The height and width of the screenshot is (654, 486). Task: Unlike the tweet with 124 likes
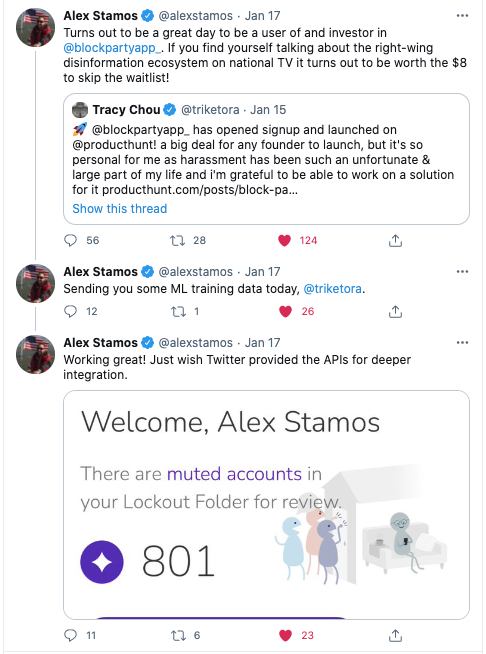click(285, 240)
